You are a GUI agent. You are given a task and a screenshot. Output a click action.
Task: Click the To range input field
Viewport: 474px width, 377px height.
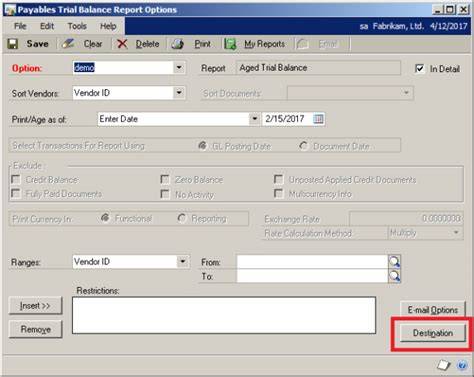tap(312, 276)
